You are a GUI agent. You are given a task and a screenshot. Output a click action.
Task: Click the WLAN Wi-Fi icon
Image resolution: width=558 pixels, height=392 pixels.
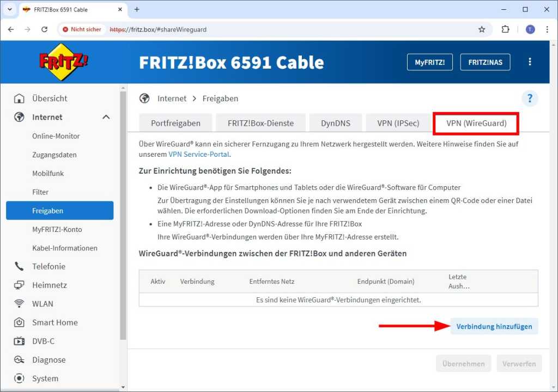click(x=20, y=304)
